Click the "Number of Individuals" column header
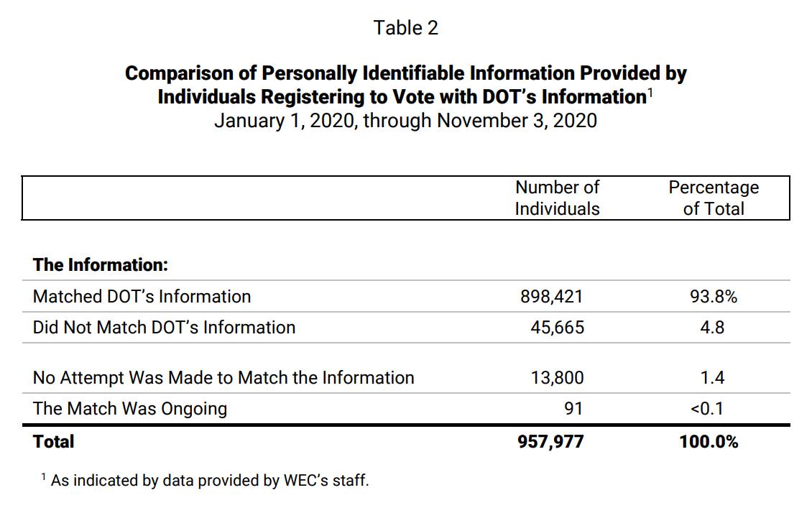 coord(557,198)
